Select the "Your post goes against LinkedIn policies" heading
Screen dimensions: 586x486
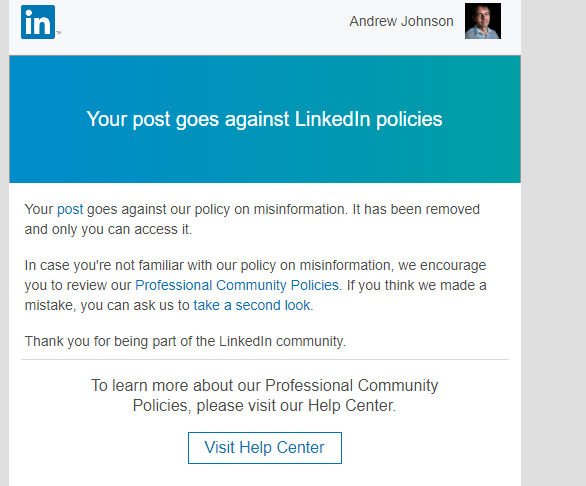tap(265, 119)
